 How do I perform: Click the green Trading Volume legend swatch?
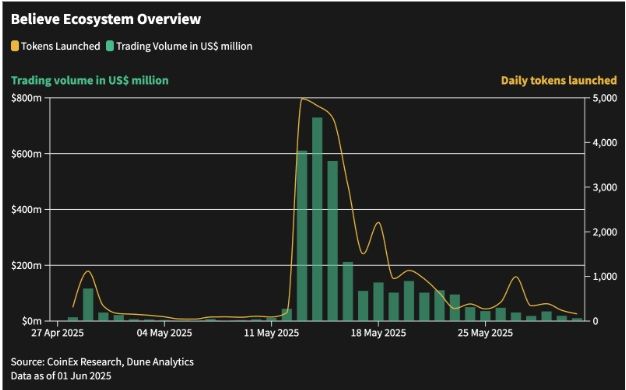110,46
